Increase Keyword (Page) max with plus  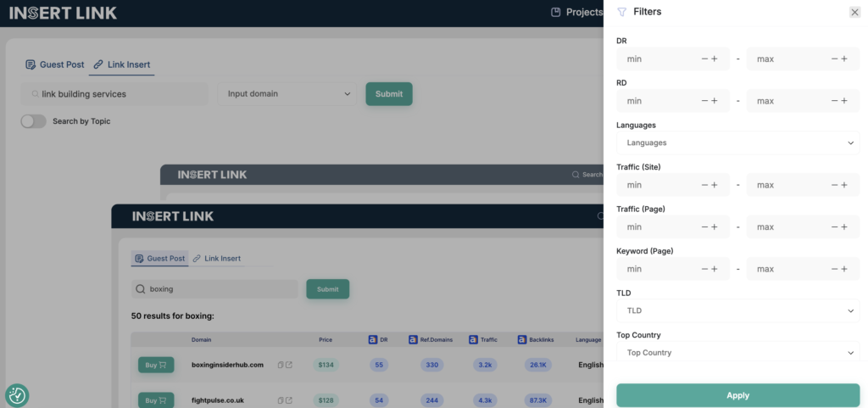pyautogui.click(x=844, y=269)
